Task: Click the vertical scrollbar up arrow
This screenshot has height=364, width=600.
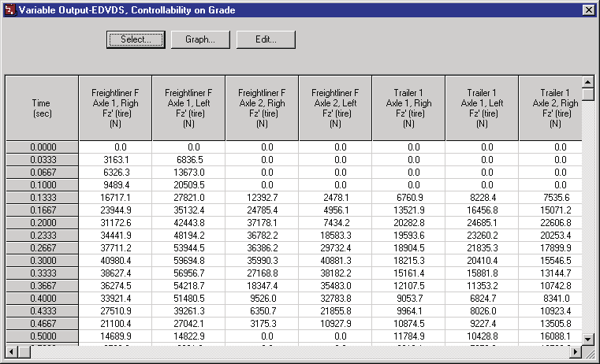Action: pyautogui.click(x=587, y=81)
